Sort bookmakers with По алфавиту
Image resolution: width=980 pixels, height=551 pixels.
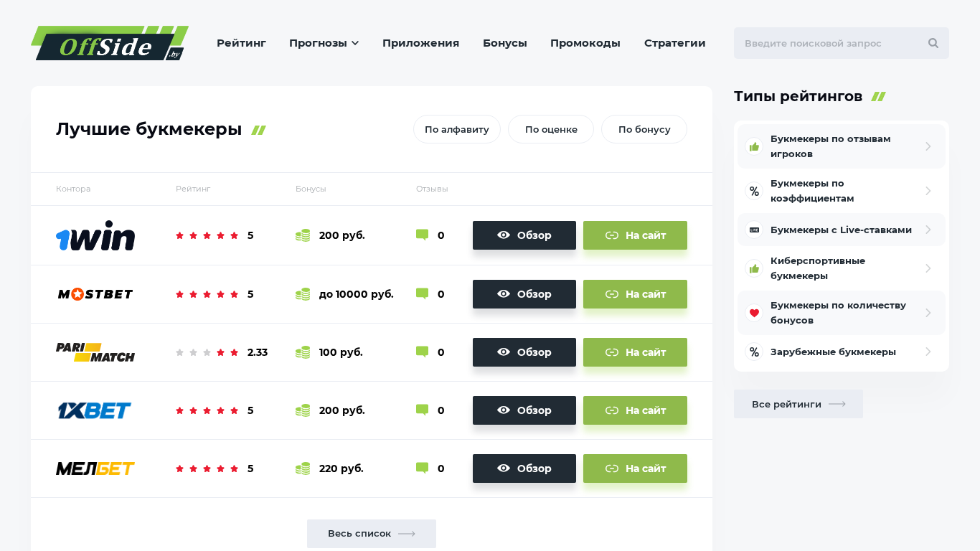457,129
